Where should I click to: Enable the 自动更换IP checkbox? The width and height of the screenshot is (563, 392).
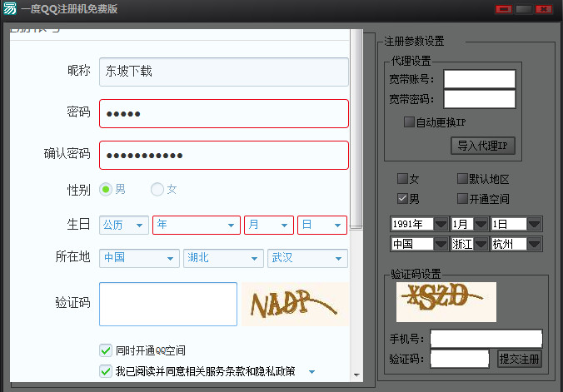409,122
